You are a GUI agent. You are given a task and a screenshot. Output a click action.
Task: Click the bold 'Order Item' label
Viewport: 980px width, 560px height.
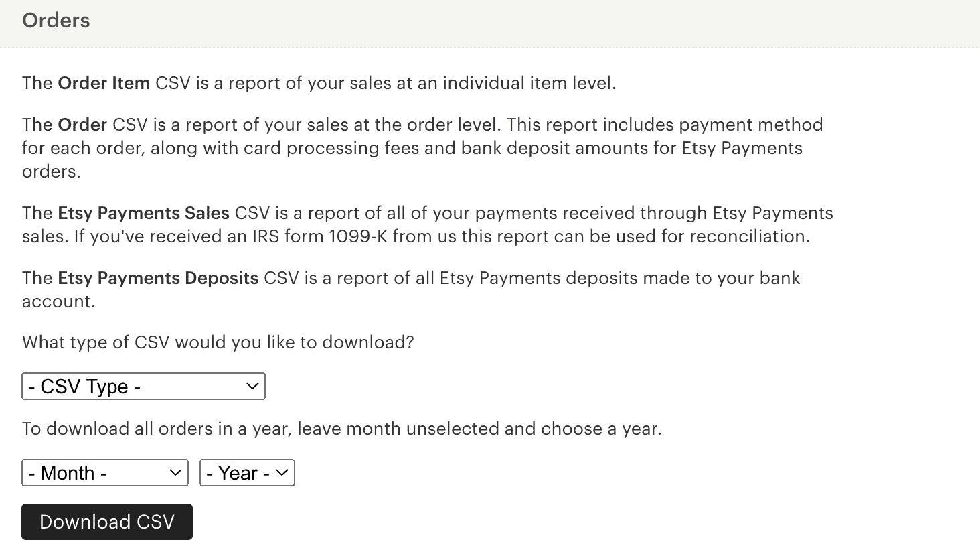[x=103, y=83]
